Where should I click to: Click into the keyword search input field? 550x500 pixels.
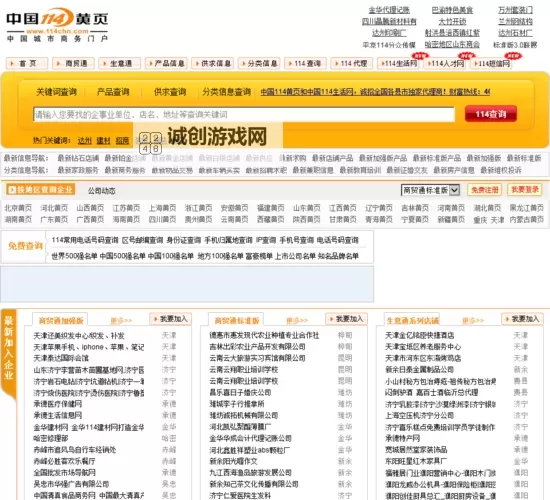244,114
